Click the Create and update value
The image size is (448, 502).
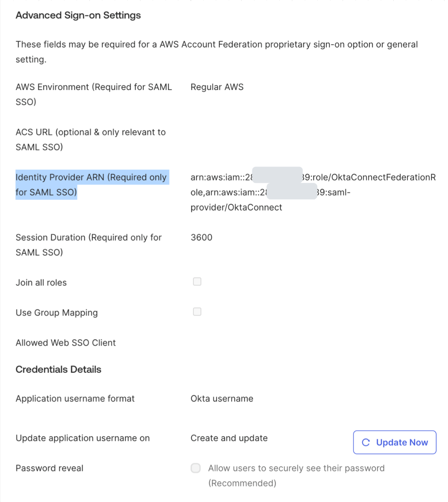[229, 438]
